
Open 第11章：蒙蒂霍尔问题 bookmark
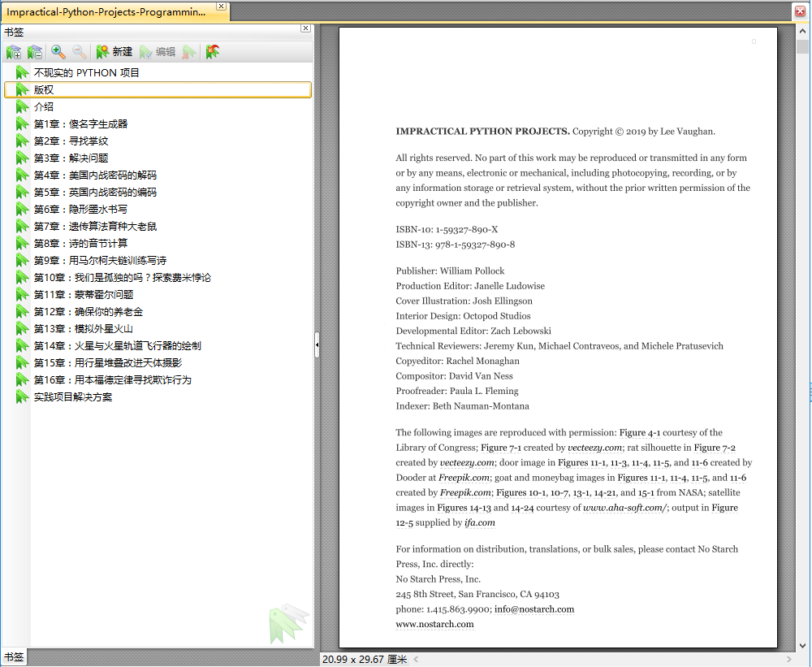click(84, 294)
